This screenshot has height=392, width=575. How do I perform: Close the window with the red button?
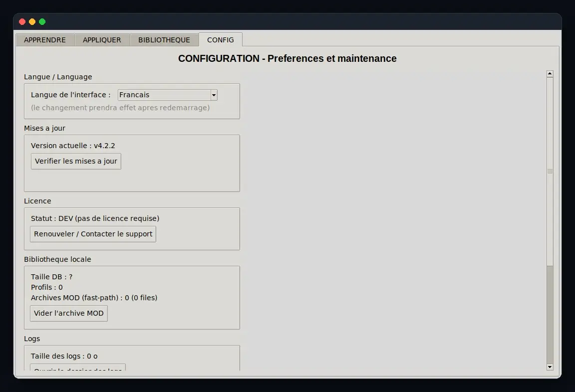coord(22,21)
